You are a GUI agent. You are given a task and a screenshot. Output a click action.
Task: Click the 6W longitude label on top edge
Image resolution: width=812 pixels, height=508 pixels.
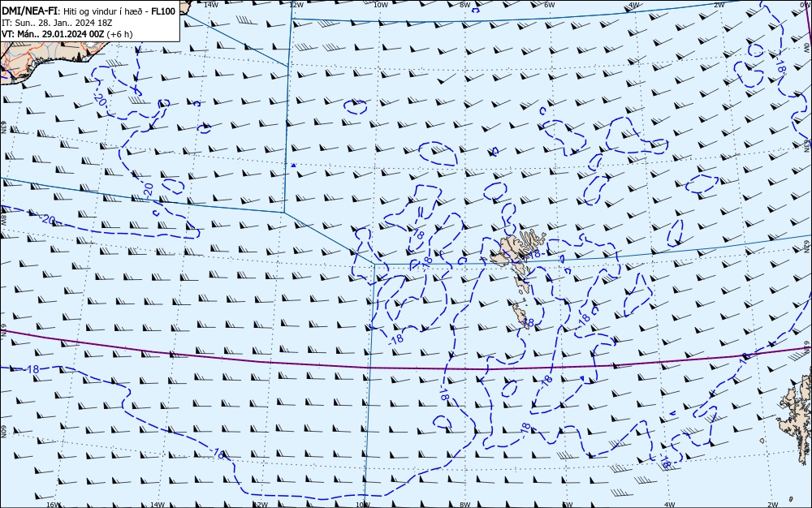click(550, 5)
